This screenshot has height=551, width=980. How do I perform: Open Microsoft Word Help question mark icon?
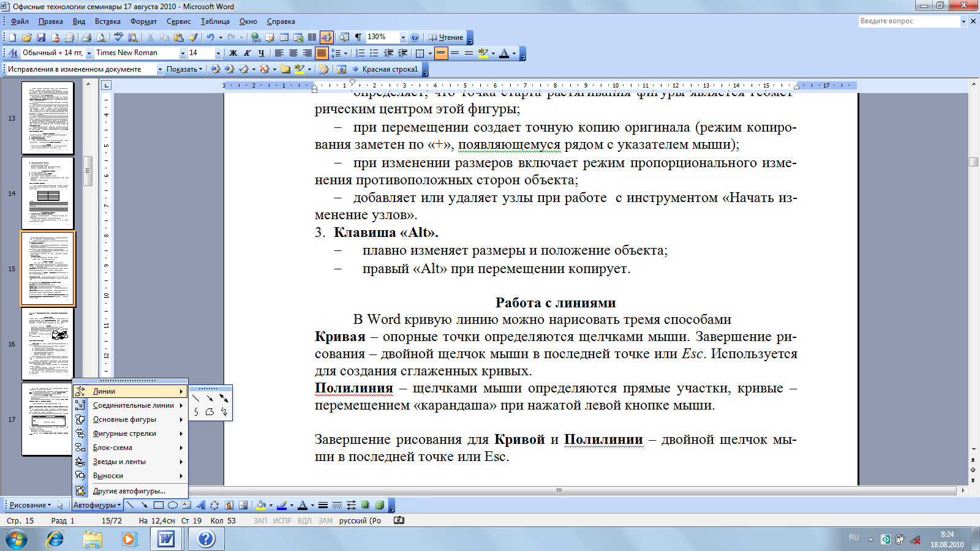coord(415,37)
